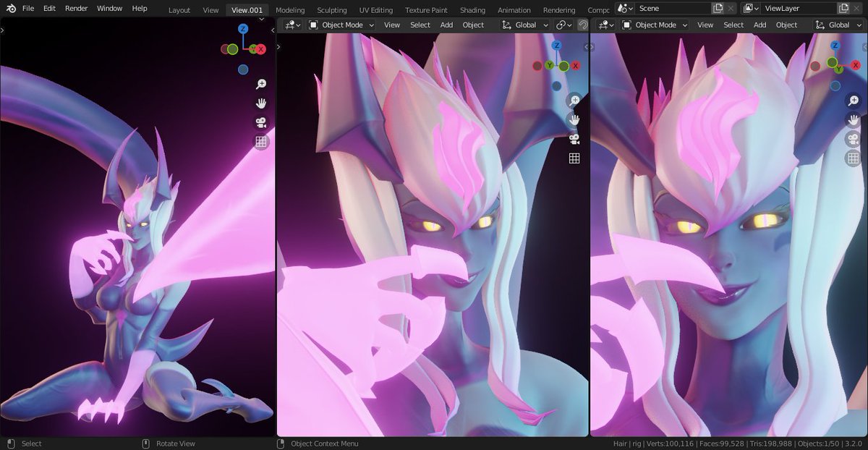The image size is (868, 450).
Task: Click the Blender logo icon
Action: pyautogui.click(x=9, y=9)
